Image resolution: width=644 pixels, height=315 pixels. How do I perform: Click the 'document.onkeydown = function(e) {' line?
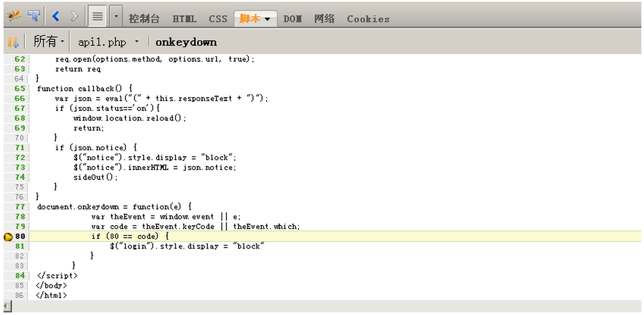click(x=114, y=207)
